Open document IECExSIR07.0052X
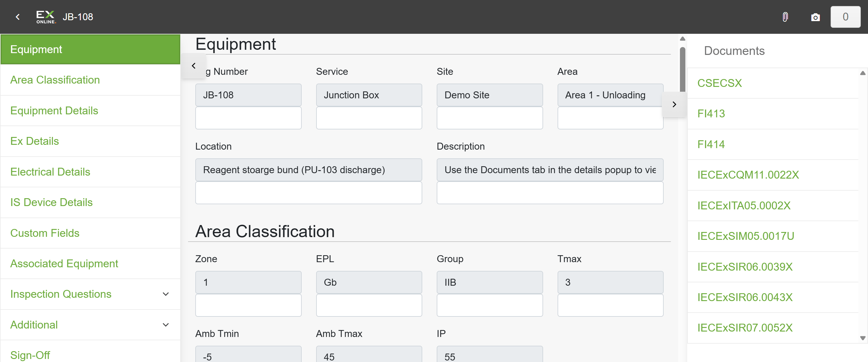The height and width of the screenshot is (362, 868). coord(773,328)
